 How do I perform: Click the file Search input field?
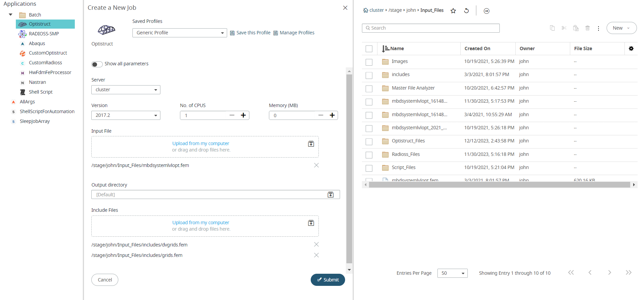(431, 28)
